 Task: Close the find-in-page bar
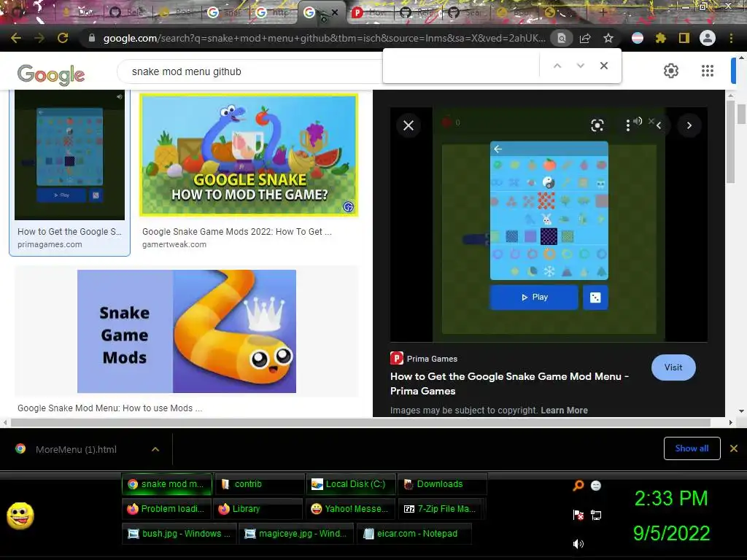[603, 66]
